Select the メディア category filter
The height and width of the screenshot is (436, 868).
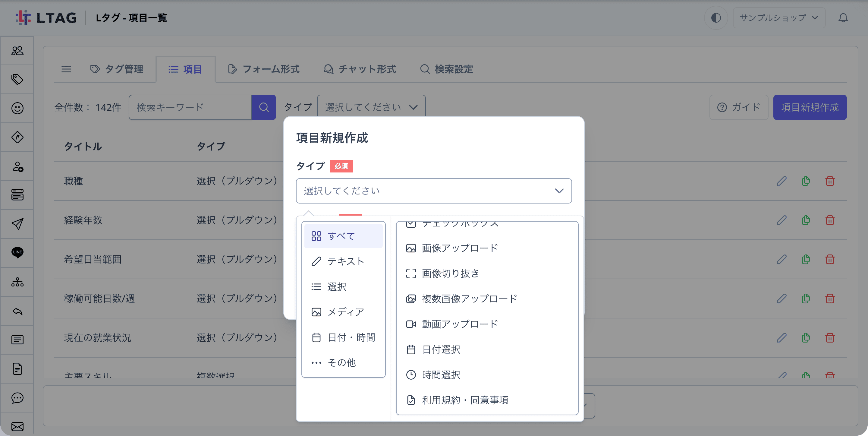coord(343,312)
